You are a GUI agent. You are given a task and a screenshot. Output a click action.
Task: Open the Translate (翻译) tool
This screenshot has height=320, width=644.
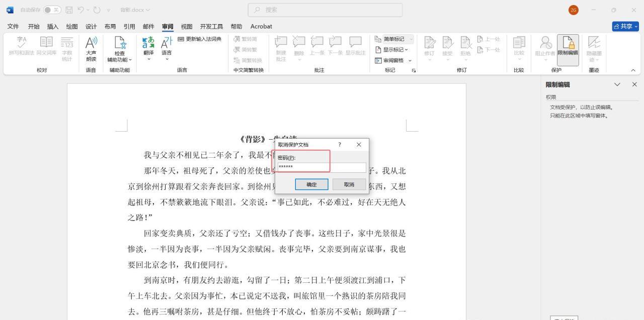click(148, 49)
